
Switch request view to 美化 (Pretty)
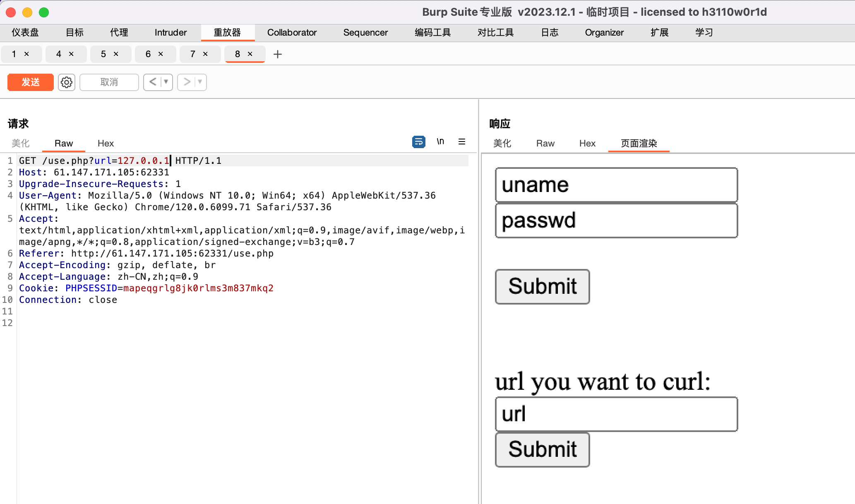point(20,143)
